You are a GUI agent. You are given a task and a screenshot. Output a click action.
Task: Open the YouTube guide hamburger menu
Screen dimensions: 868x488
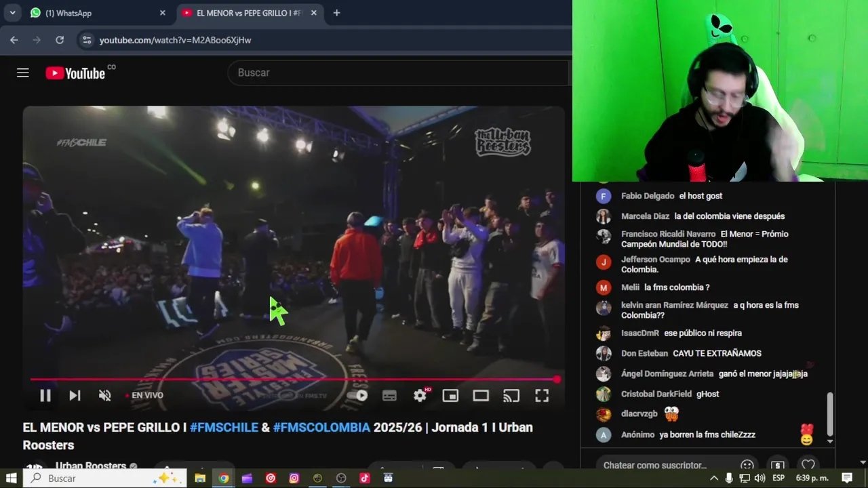click(x=23, y=73)
